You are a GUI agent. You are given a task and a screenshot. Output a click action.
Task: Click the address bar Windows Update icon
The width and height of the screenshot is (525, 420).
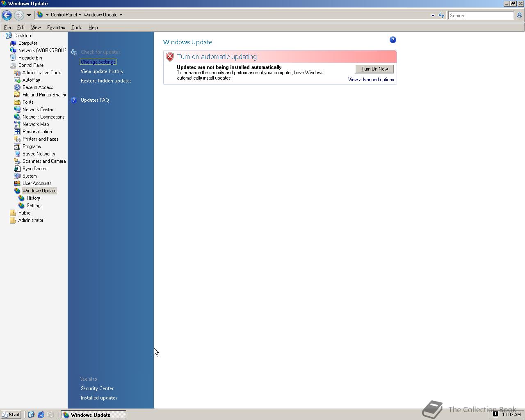point(40,15)
